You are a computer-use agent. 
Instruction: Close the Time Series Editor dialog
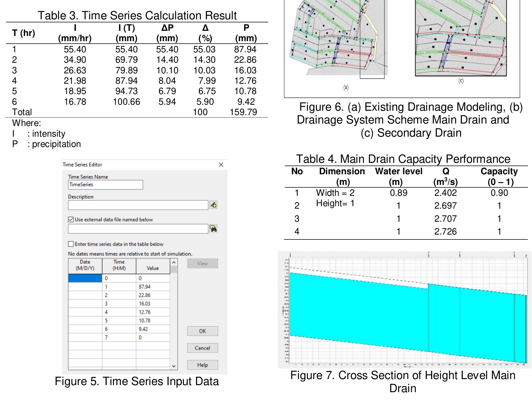221,165
